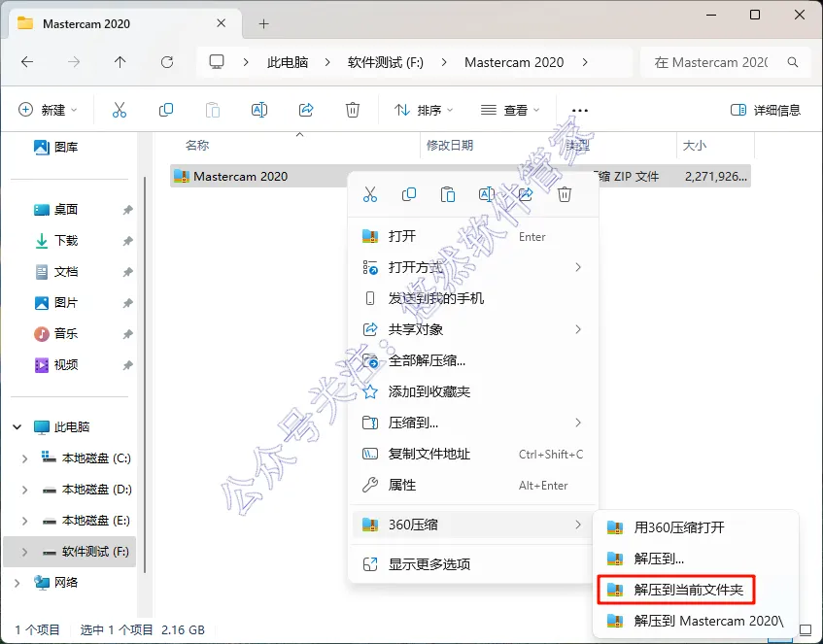Click the search magnifier icon

(793, 62)
